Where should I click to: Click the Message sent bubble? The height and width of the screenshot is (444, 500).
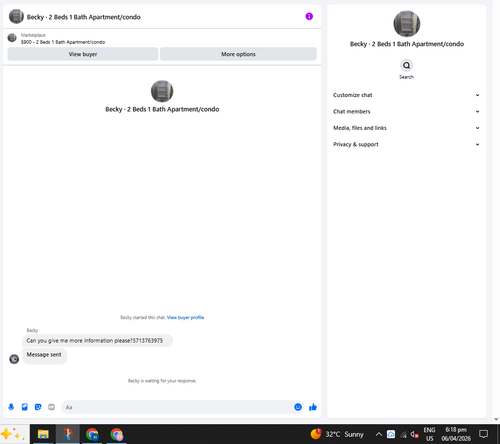pos(44,356)
